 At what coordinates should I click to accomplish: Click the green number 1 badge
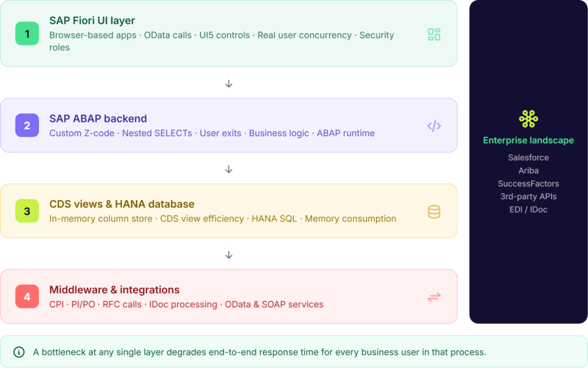tap(27, 34)
